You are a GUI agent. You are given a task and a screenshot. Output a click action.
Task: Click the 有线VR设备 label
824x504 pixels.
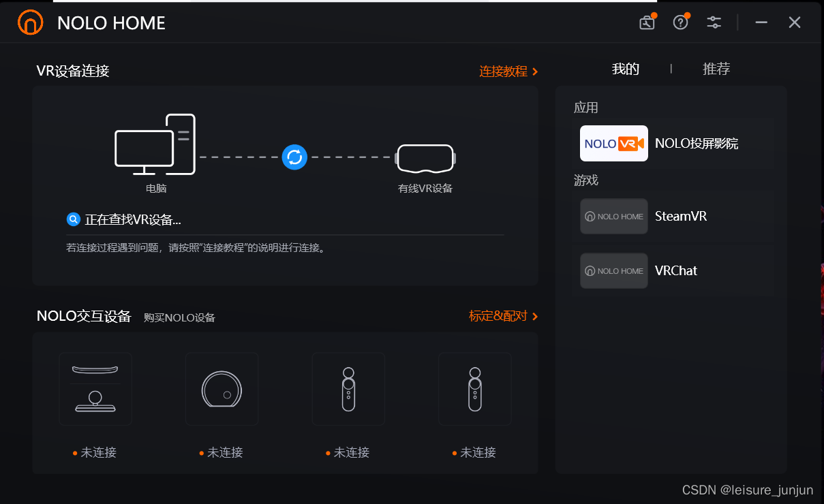(x=425, y=189)
